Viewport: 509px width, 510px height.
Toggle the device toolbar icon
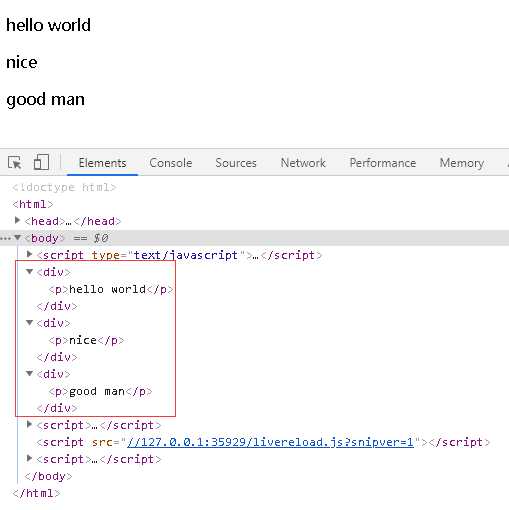click(x=41, y=162)
